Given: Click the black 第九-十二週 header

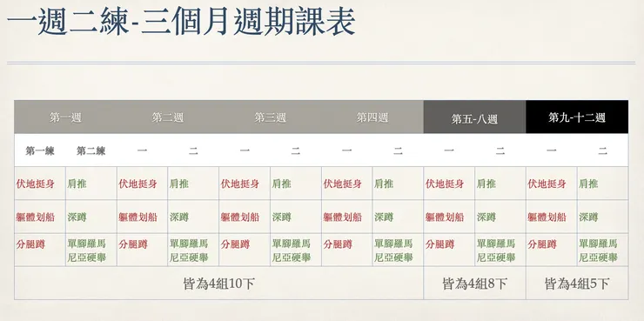Looking at the screenshot, I should pyautogui.click(x=577, y=117).
